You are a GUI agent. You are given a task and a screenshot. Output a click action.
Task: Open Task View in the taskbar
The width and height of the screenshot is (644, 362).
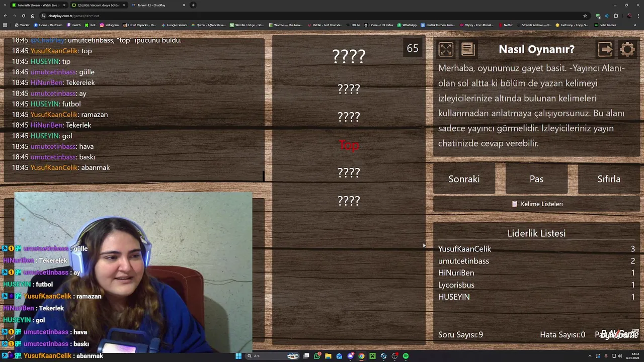click(306, 356)
